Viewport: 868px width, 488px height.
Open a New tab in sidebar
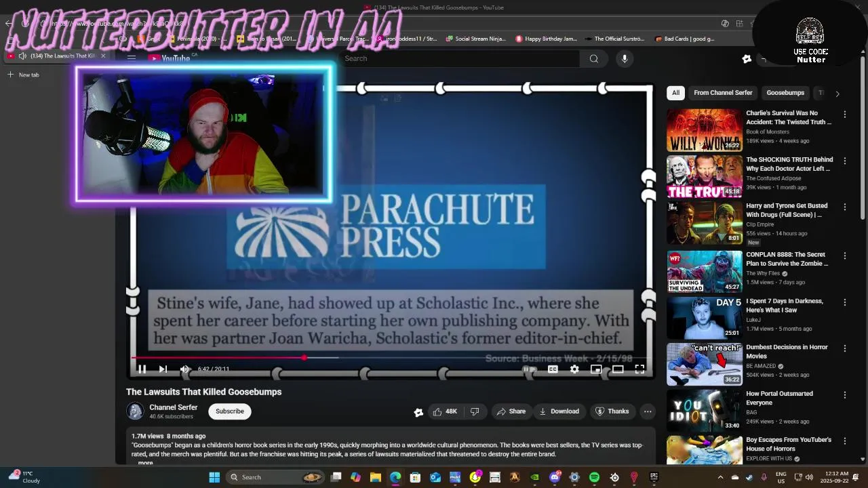(24, 75)
